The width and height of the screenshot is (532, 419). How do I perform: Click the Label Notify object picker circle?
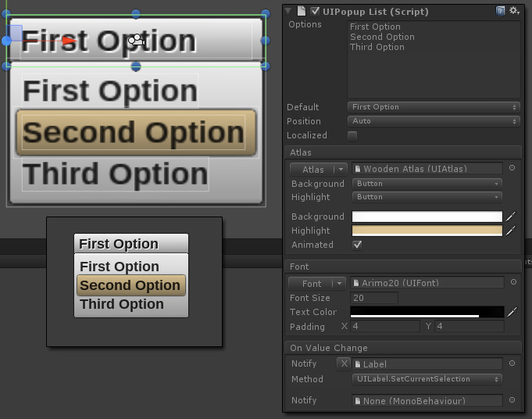click(x=512, y=363)
